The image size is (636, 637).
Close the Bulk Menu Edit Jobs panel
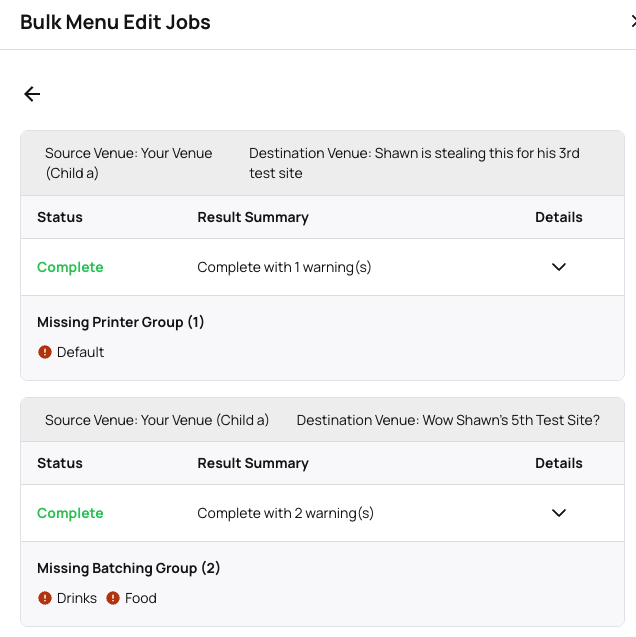(x=632, y=22)
